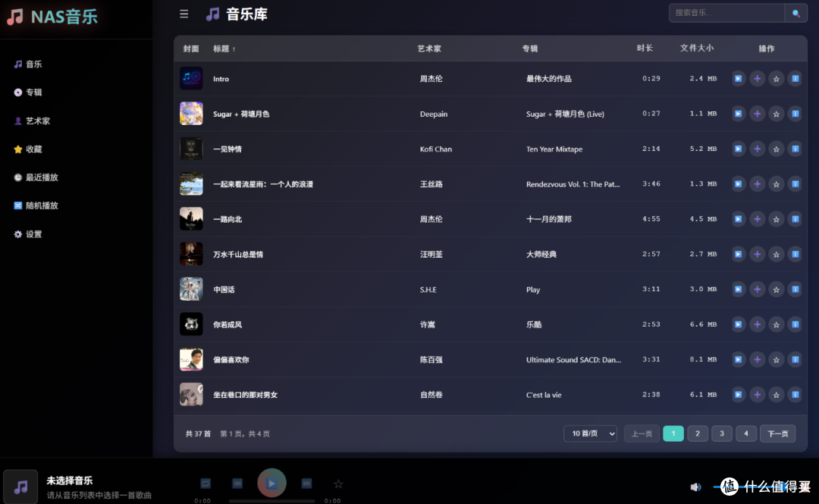Screen dimensions: 819x504
Task: Select page 1 button
Action: [x=673, y=434]
